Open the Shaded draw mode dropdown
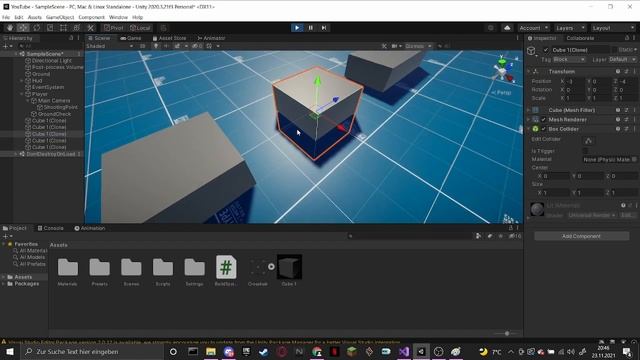The height and width of the screenshot is (360, 640). (x=109, y=46)
